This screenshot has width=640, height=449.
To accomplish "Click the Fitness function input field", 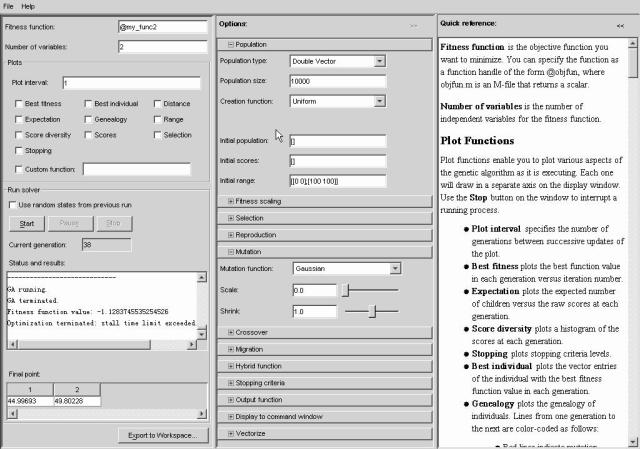I will 163,27.
